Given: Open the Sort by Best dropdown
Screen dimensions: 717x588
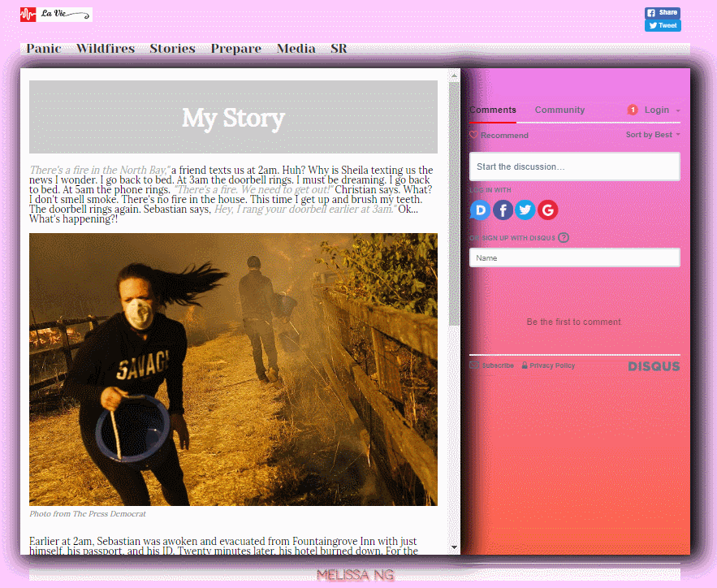Looking at the screenshot, I should coord(652,135).
